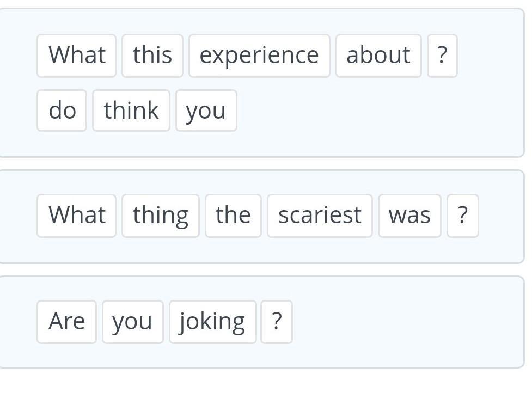Tap the "about" word tile

(378, 56)
